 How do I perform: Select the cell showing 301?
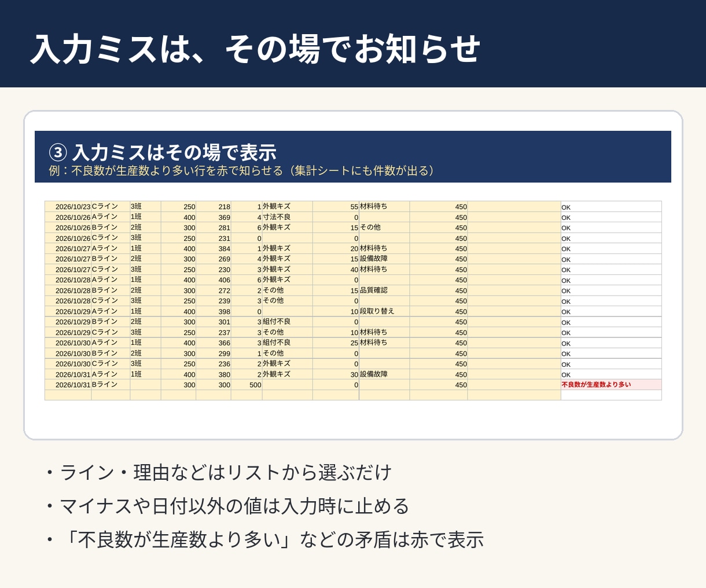point(214,322)
